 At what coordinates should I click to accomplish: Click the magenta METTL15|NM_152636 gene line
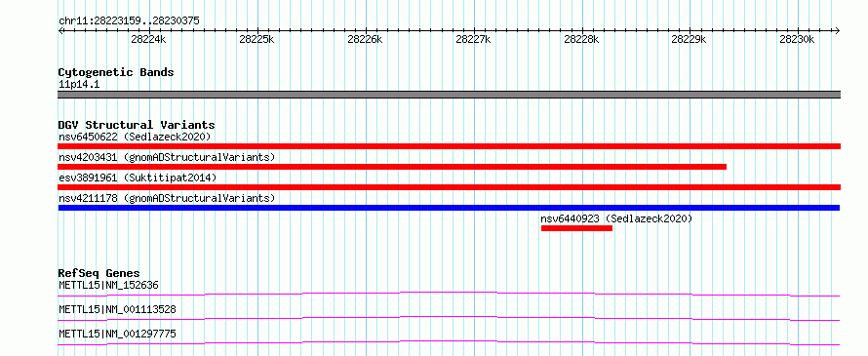[x=449, y=294]
